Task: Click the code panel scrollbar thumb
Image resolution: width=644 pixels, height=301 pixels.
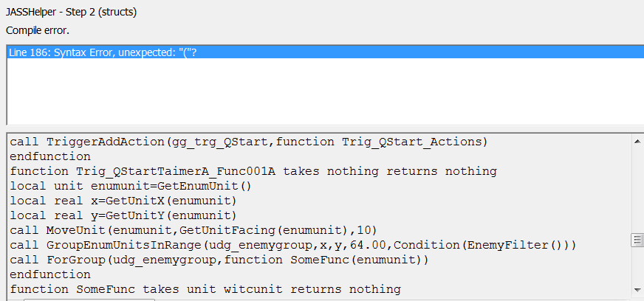Action: pyautogui.click(x=636, y=240)
